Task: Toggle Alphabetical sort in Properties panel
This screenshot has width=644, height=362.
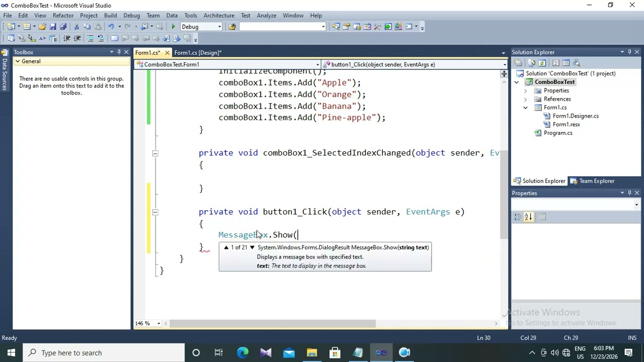Action: pyautogui.click(x=528, y=217)
